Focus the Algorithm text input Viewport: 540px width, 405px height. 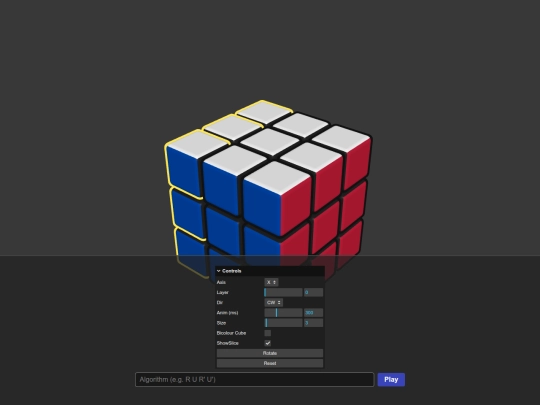click(255, 380)
